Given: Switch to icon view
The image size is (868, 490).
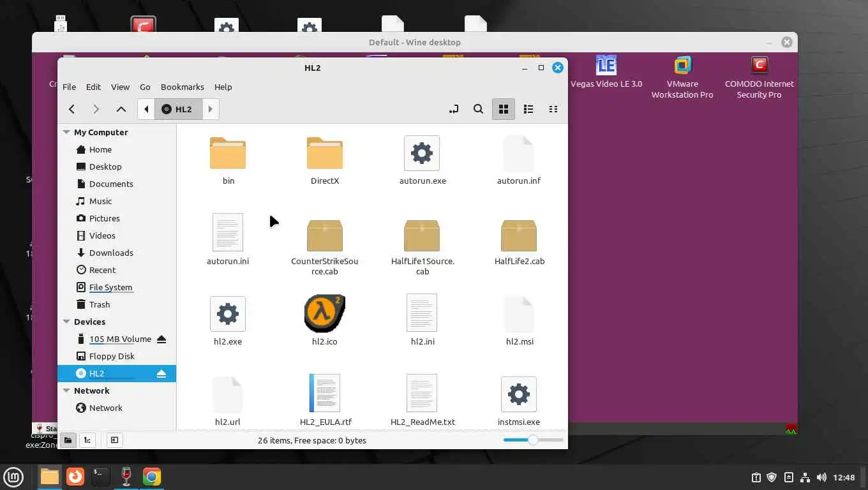Looking at the screenshot, I should point(504,109).
